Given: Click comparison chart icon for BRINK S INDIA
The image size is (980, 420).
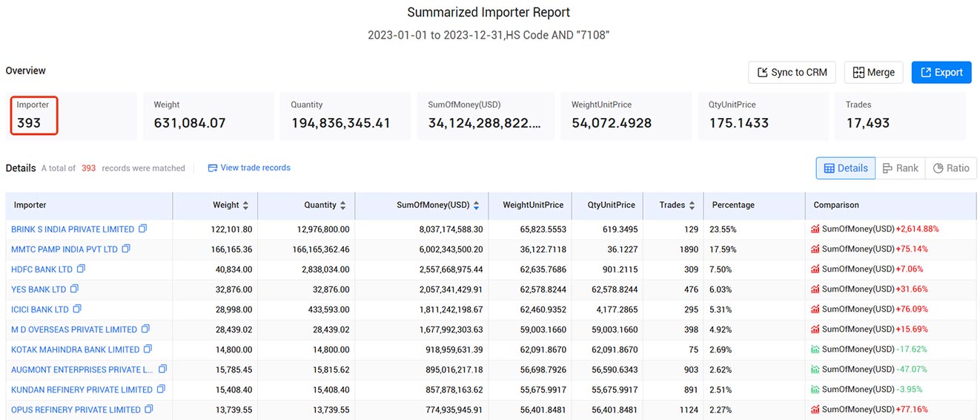Looking at the screenshot, I should (x=815, y=229).
